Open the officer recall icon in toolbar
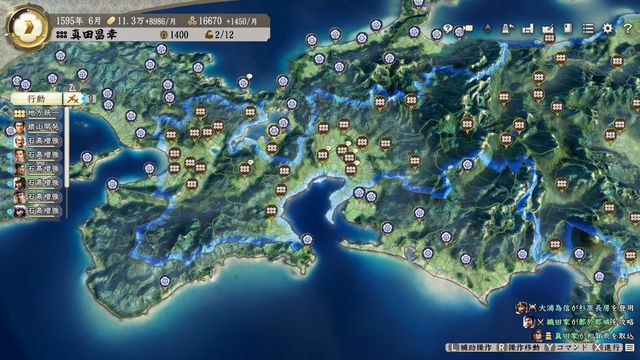 [x=508, y=29]
